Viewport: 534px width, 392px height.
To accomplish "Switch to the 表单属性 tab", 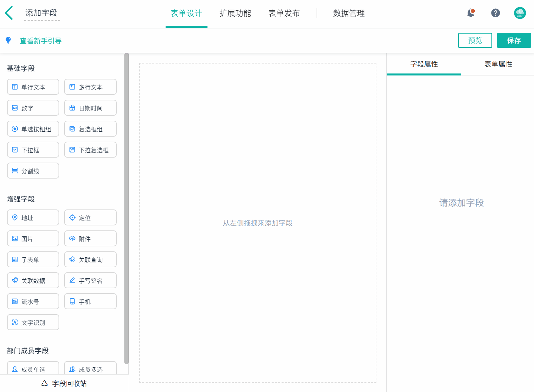I will (498, 64).
